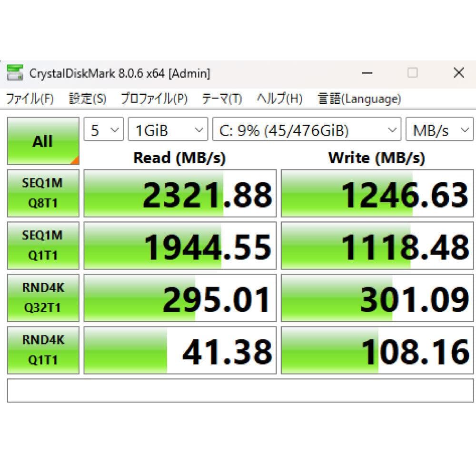Open the 設定(S) menu
476x476 pixels.
click(88, 99)
